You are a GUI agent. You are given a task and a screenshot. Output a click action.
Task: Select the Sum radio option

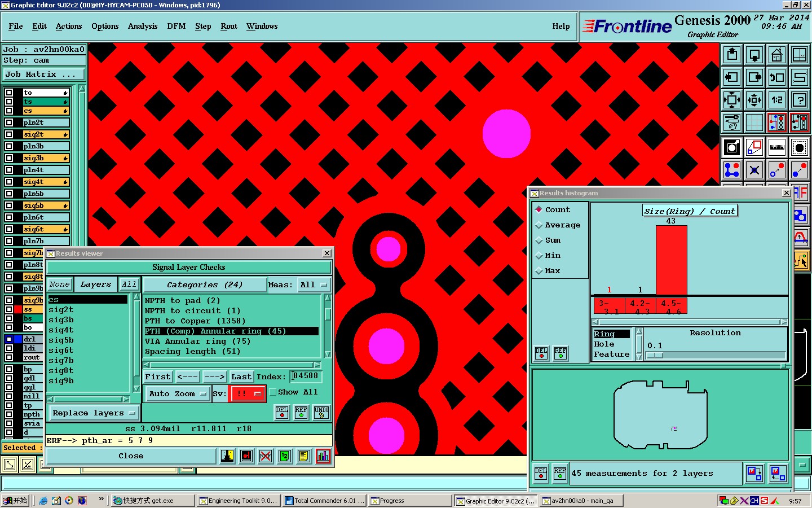548,240
